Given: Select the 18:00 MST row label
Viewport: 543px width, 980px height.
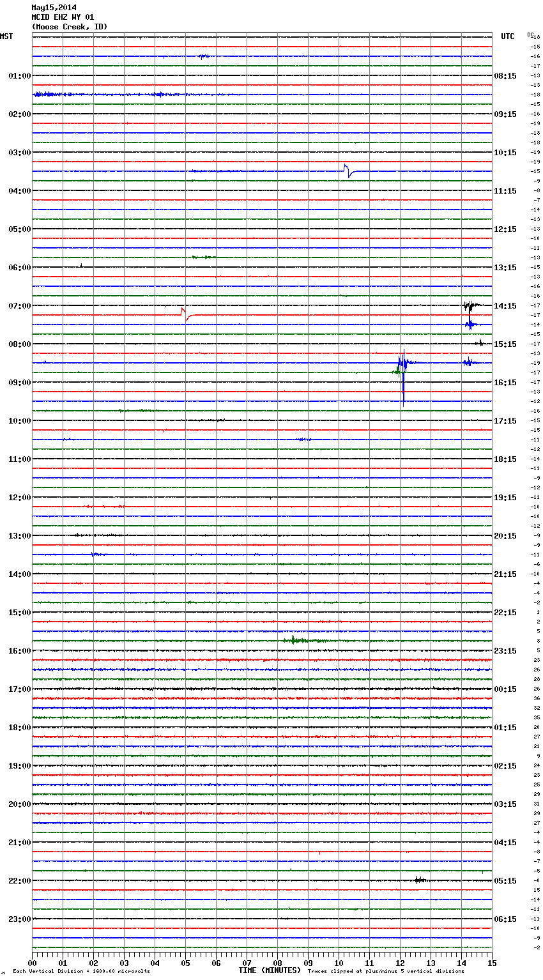Looking at the screenshot, I should point(20,728).
